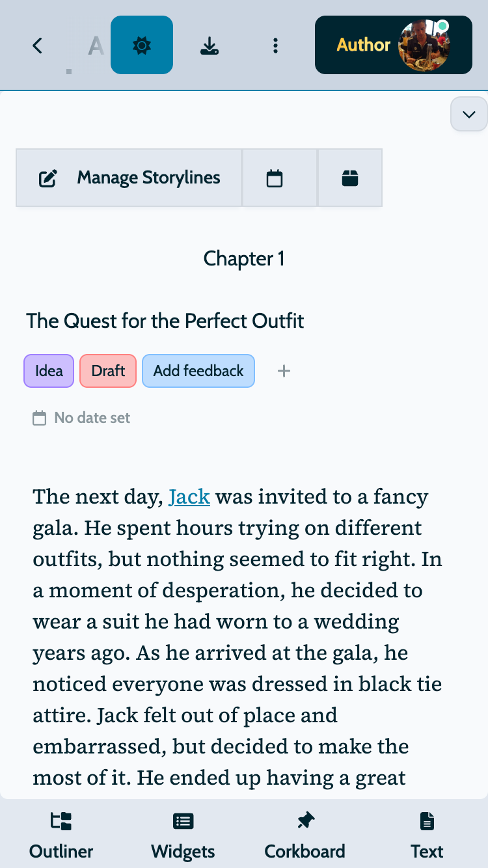Open the Jack character link
This screenshot has width=488, height=868.
189,497
